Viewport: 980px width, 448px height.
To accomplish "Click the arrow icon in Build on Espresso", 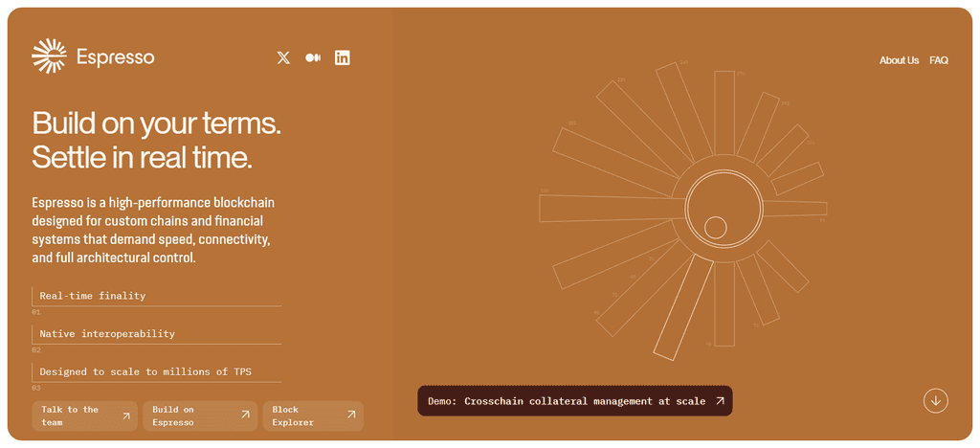I will 245,414.
